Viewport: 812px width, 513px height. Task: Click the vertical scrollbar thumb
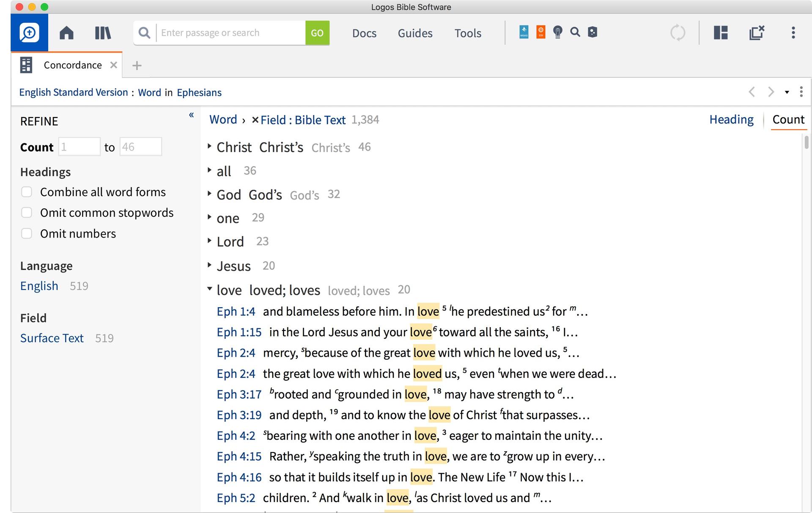click(x=807, y=142)
